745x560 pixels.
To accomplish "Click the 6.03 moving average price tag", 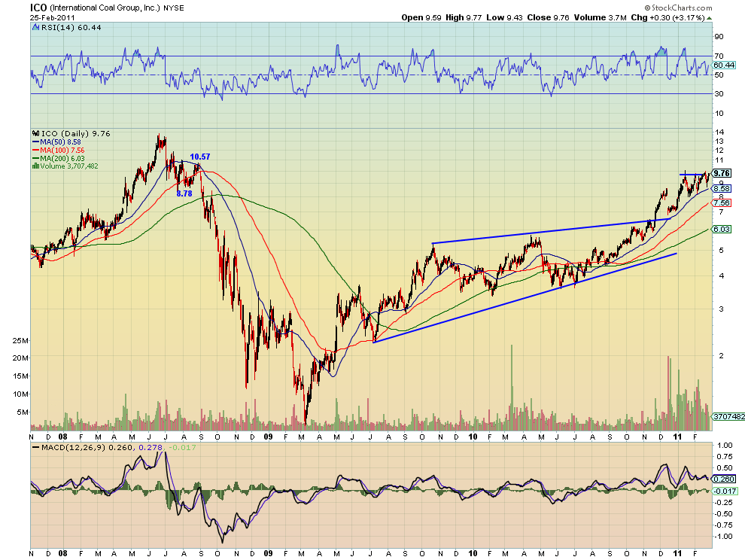I will pyautogui.click(x=722, y=229).
